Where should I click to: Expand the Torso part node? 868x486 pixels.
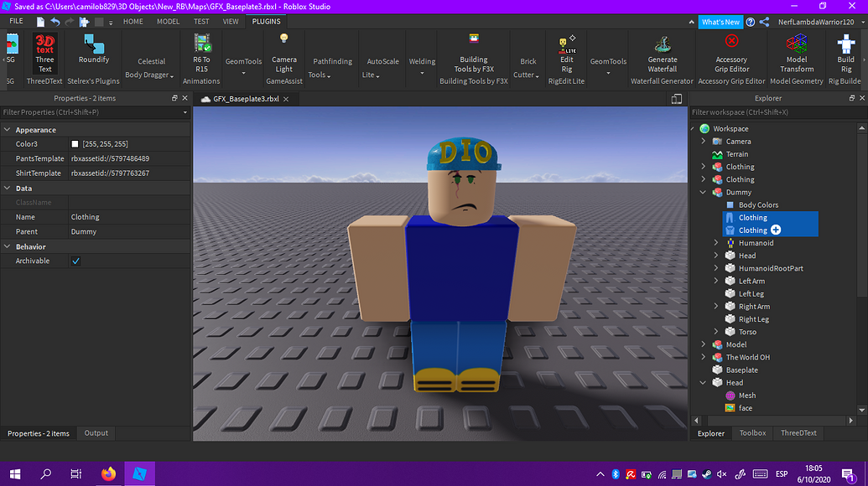coord(715,332)
